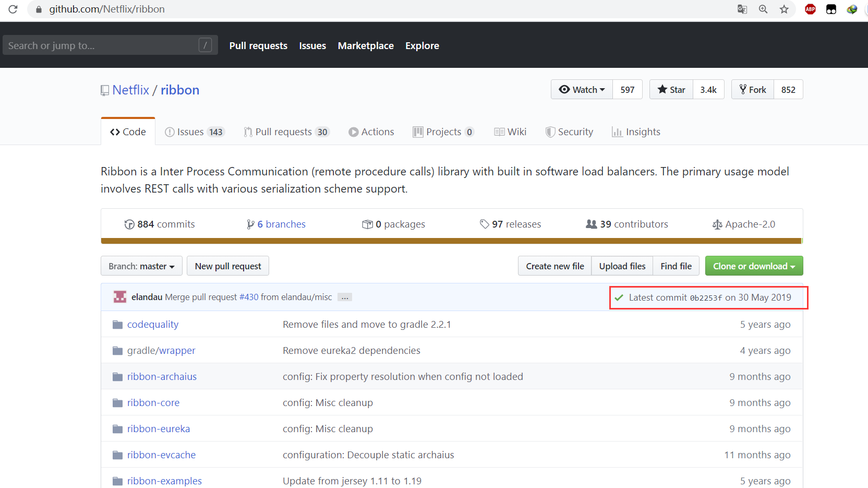Screen dimensions: 868x488
Task: Click the branch icon beside 6 branches
Action: 250,224
